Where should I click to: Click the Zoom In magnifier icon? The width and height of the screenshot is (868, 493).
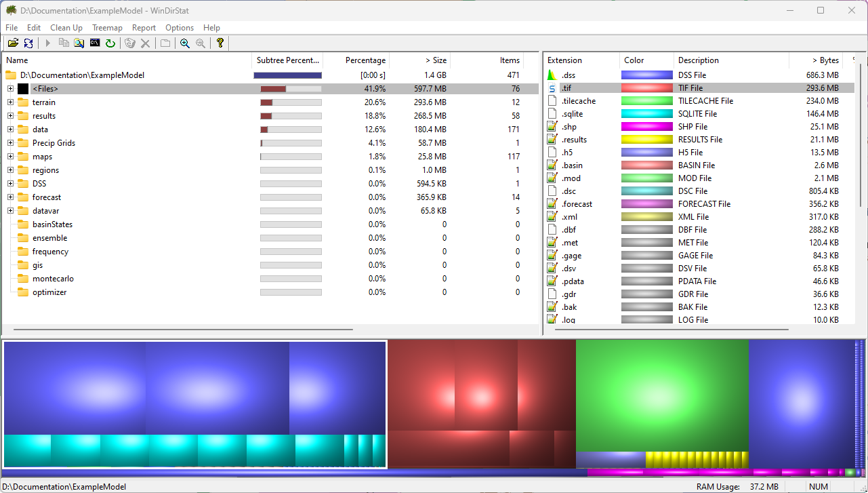tap(184, 43)
